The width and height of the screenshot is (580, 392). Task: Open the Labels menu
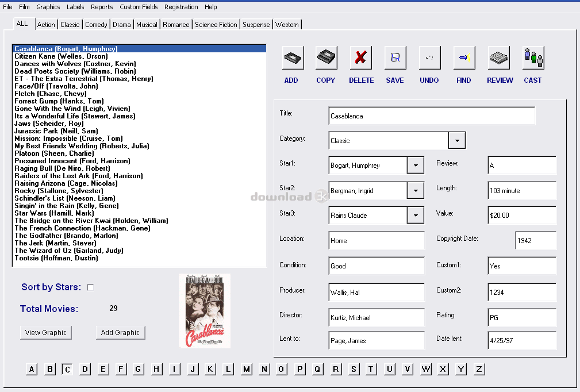pyautogui.click(x=75, y=7)
